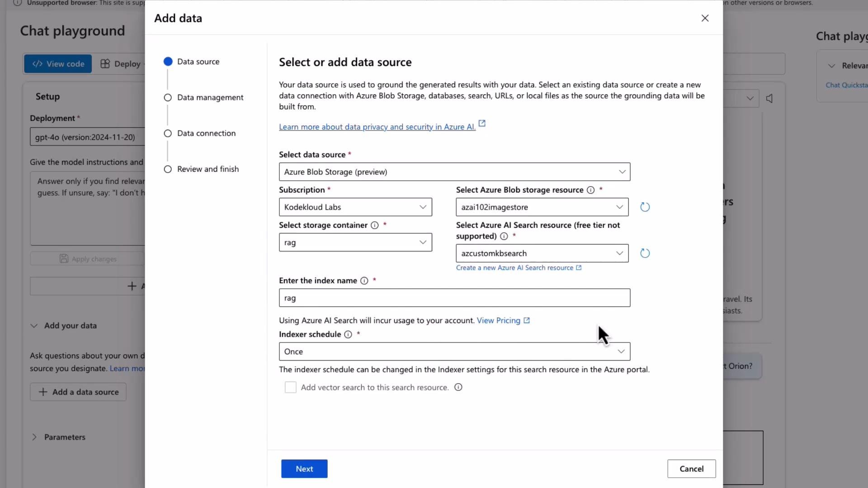Collapse the Relevant section in right panel

click(831, 66)
